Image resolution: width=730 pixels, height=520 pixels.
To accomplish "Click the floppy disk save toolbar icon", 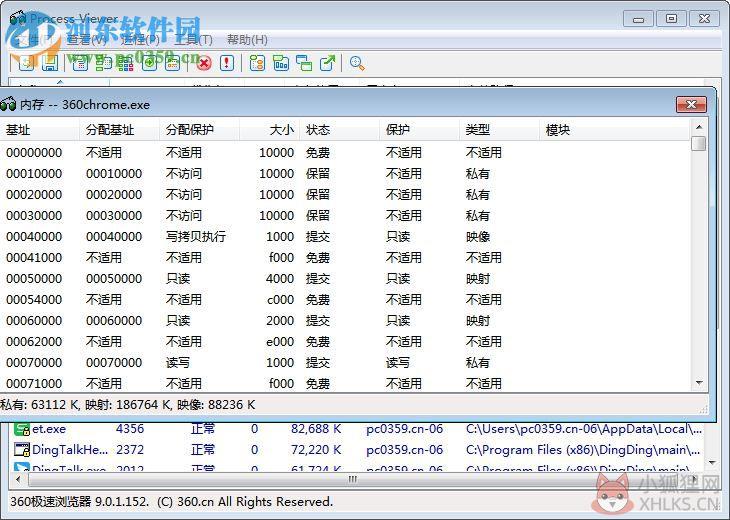I will [50, 63].
